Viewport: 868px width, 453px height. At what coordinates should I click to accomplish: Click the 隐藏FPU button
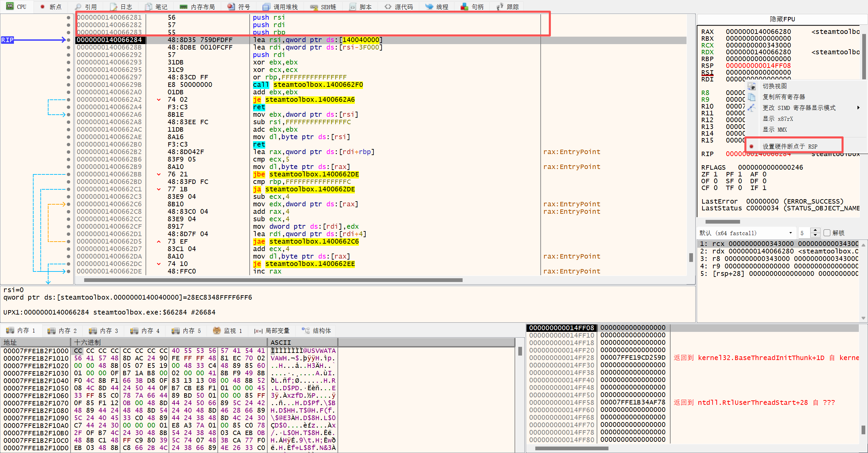[x=782, y=19]
